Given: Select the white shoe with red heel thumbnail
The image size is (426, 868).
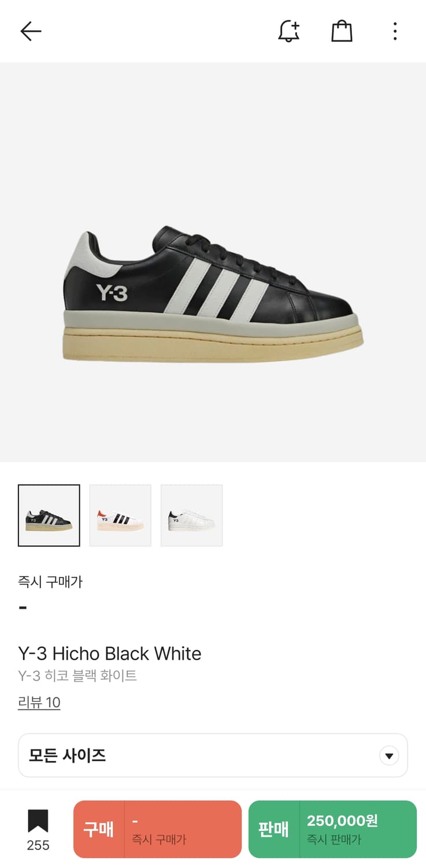Looking at the screenshot, I should pos(120,515).
